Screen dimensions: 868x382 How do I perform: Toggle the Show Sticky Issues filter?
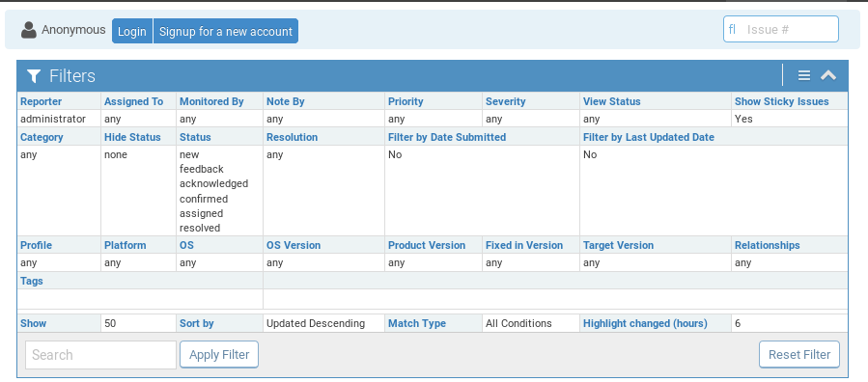pos(782,101)
